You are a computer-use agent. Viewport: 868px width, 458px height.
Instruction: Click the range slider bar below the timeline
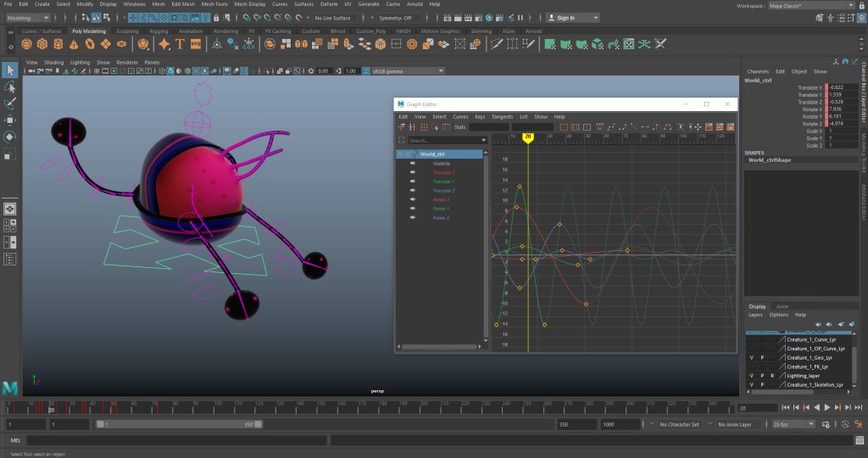(178, 424)
